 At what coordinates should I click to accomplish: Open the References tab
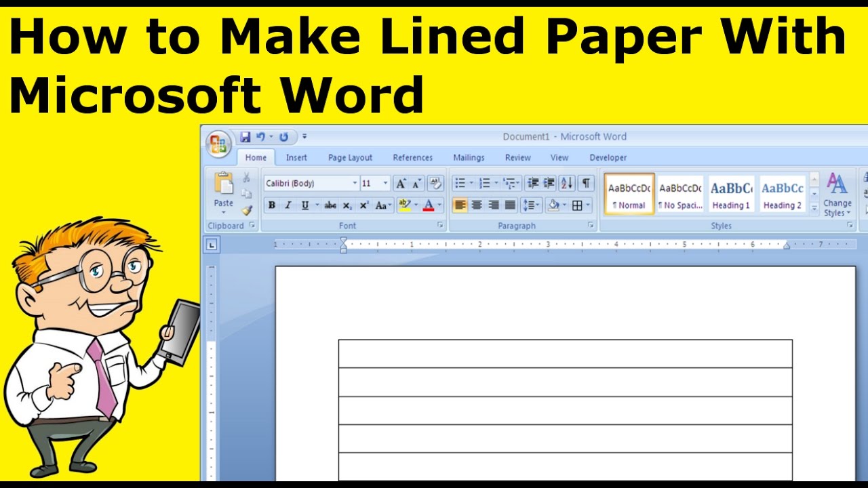[412, 157]
